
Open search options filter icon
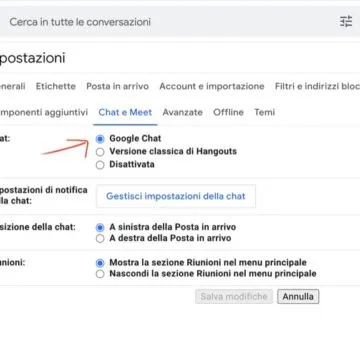(x=346, y=22)
